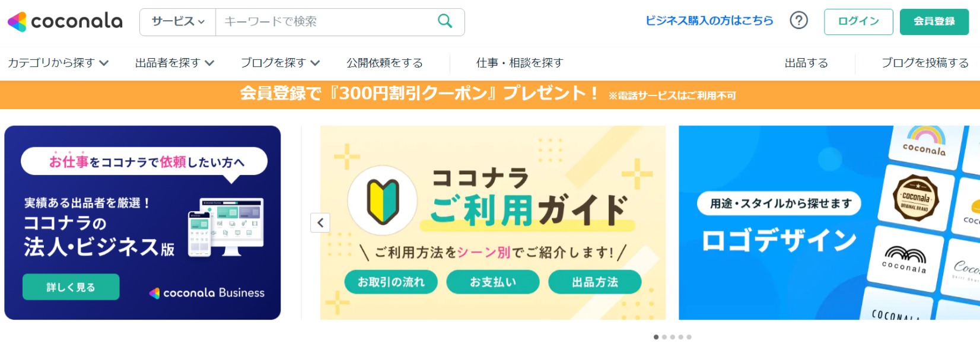Open 公開依頼をする menu item
Image resolution: width=980 pixels, height=347 pixels.
(x=384, y=63)
